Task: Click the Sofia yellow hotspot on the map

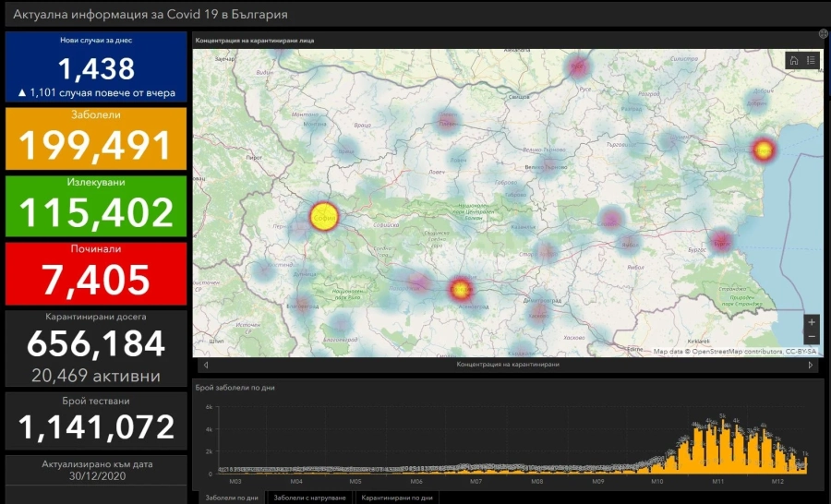Action: [x=324, y=217]
